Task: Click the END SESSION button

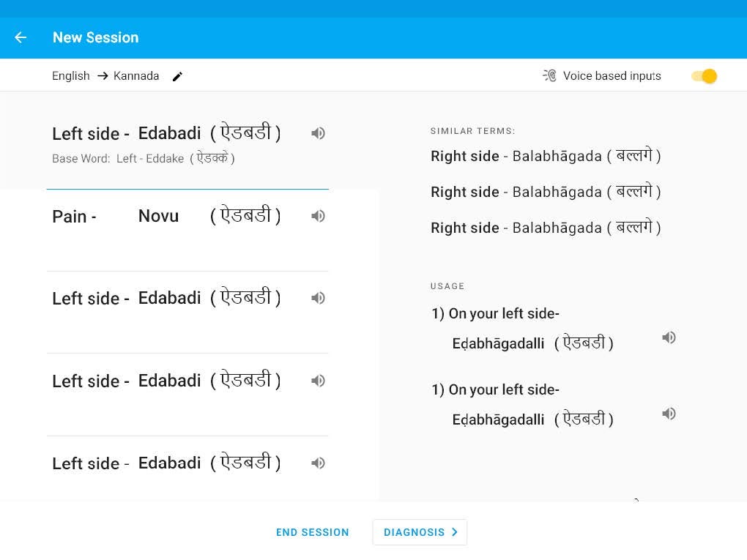Action: (x=313, y=532)
